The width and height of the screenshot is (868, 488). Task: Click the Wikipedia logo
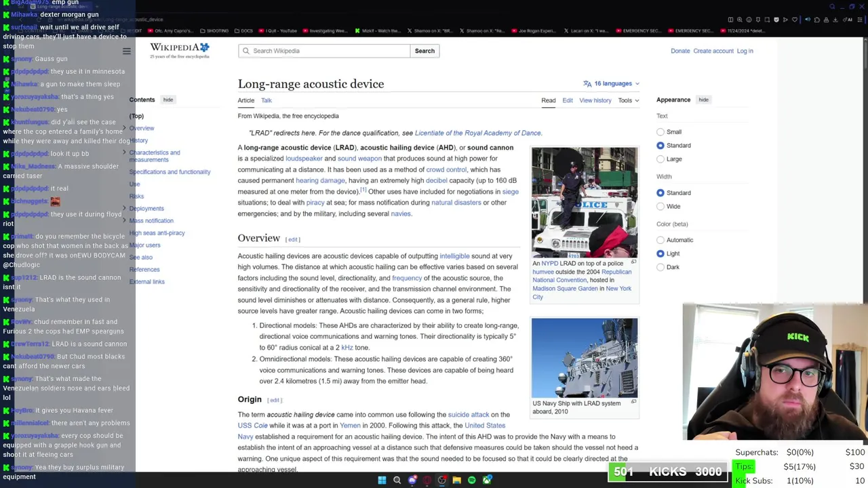(x=179, y=50)
